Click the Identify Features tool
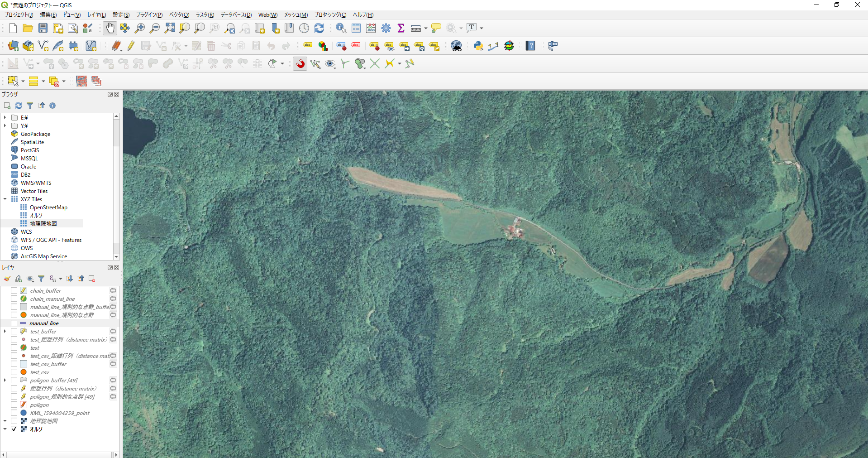Viewport: 868px width, 458px height. tap(341, 28)
